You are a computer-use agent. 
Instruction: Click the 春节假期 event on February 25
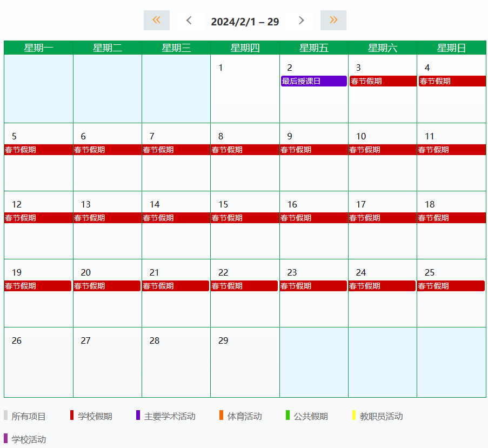(x=451, y=286)
